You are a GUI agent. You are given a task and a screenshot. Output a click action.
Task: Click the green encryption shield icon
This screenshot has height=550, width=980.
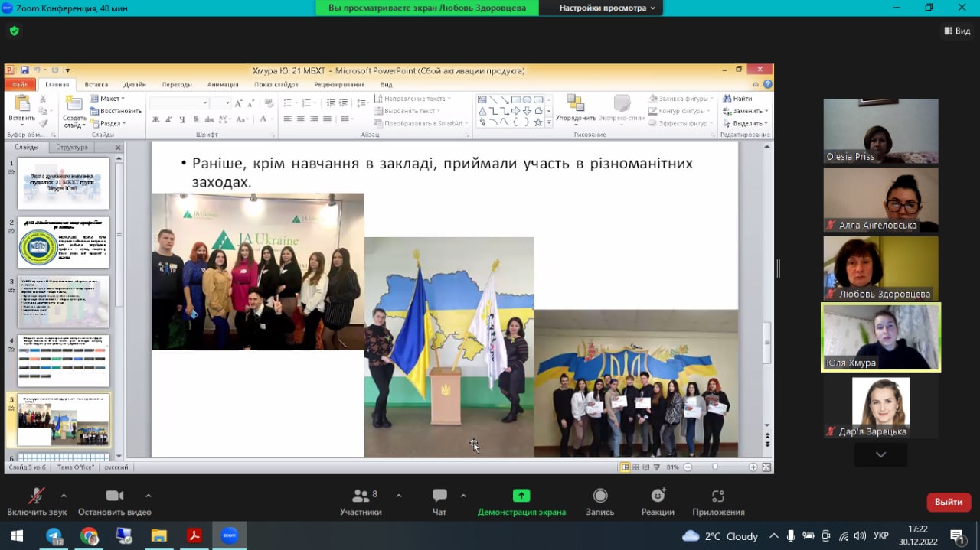click(14, 31)
